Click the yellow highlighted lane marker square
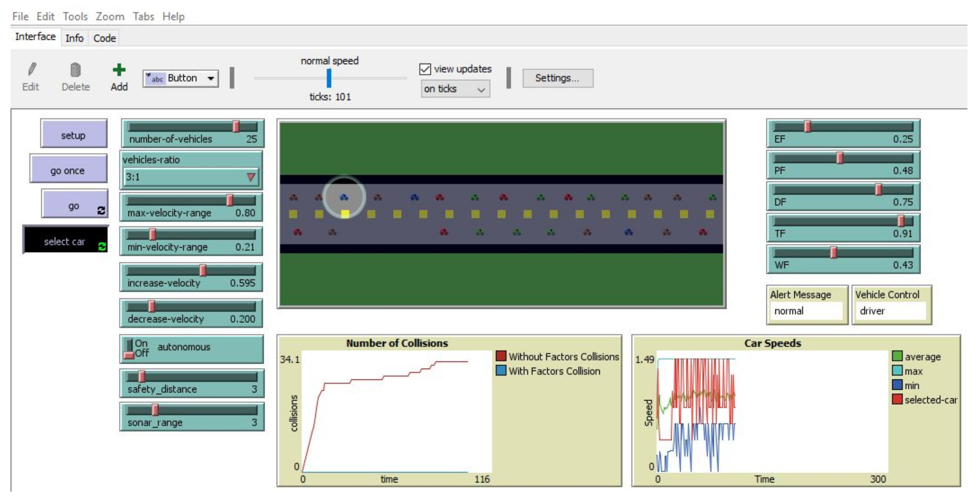 (345, 214)
